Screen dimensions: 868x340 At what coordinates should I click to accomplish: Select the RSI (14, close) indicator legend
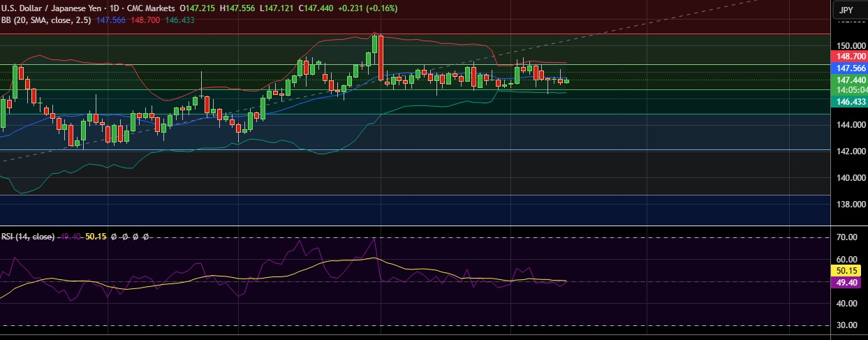(x=28, y=237)
